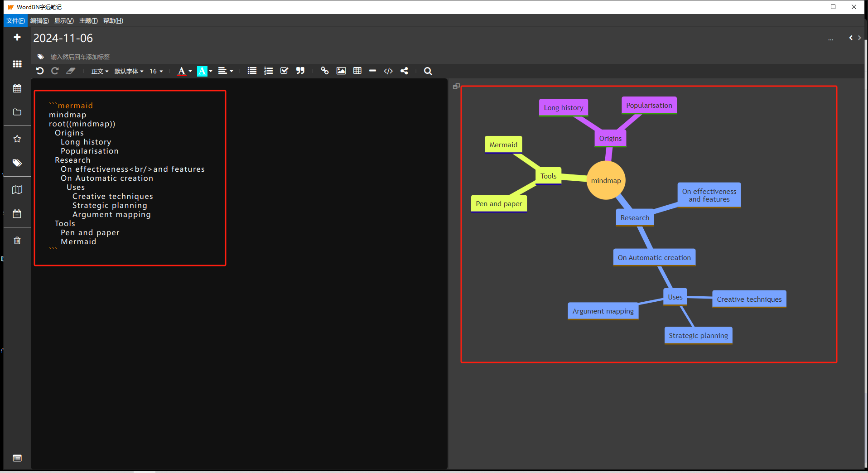Click the share icon in toolbar

coord(404,71)
